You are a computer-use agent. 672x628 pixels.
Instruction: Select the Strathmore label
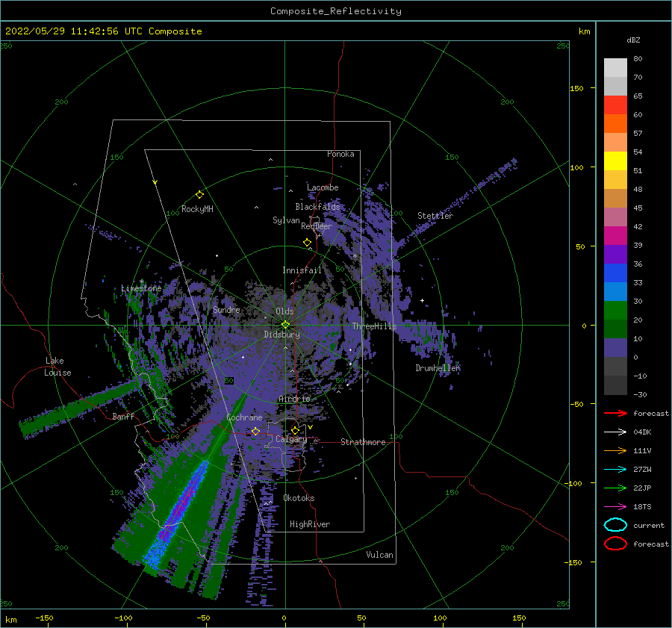(363, 442)
